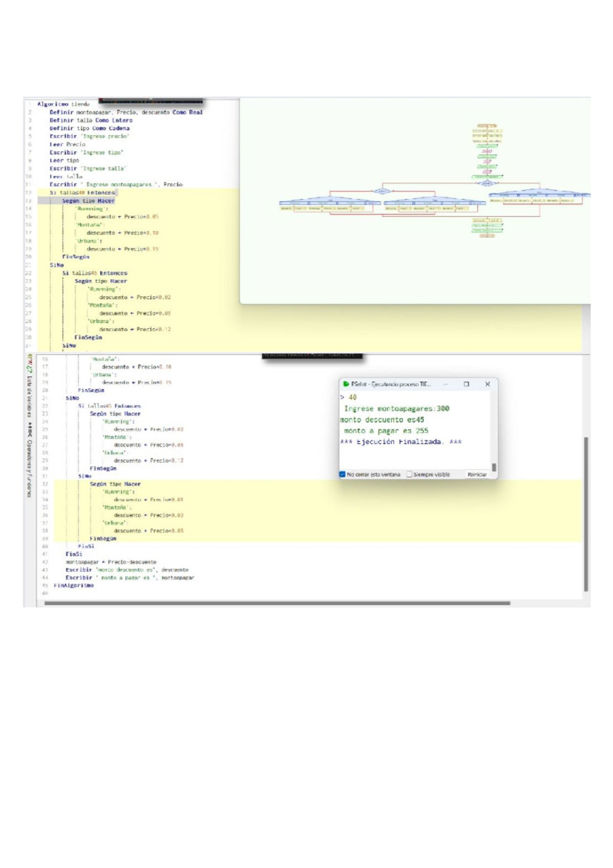The image size is (613, 868).
Task: Click the Reiniciar button
Action: 477,474
